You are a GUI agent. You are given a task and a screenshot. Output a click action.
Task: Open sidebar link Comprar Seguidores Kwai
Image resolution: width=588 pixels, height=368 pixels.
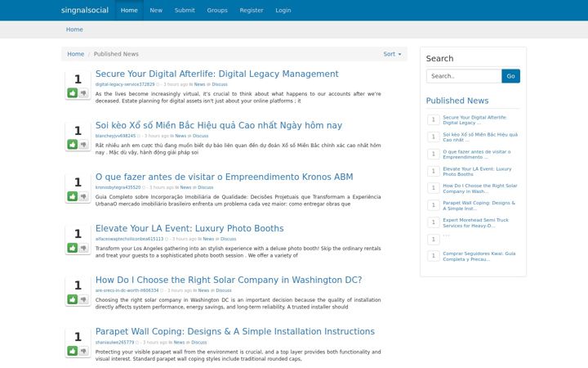point(479,256)
